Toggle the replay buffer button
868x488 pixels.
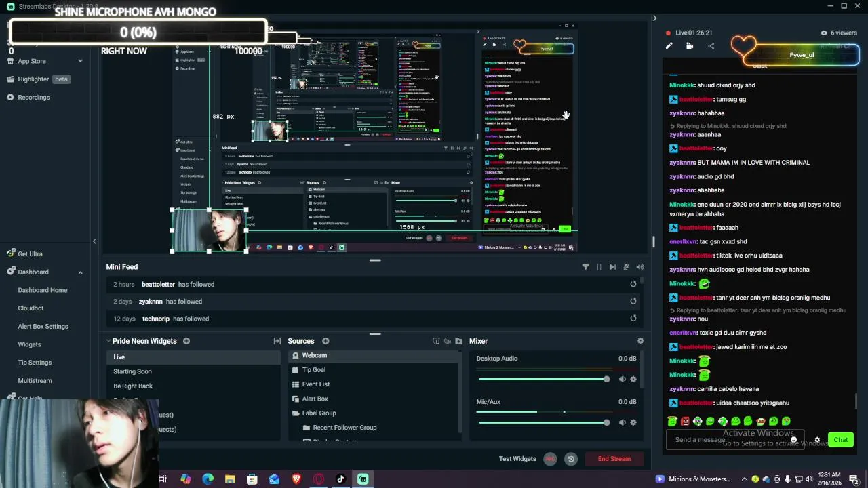click(x=571, y=459)
